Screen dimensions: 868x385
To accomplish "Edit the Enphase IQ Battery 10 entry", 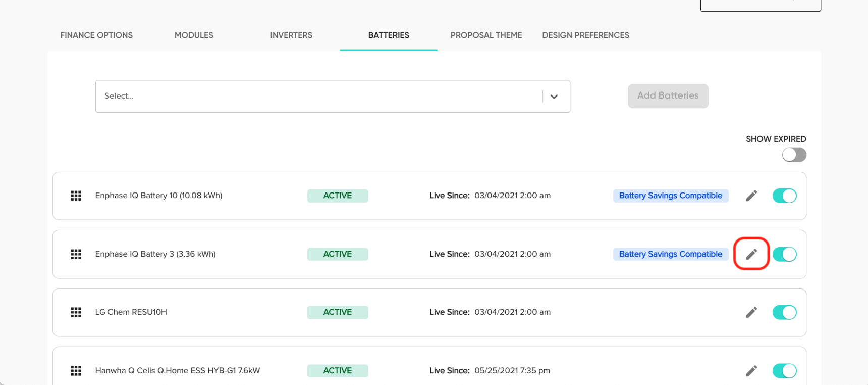I will click(751, 196).
